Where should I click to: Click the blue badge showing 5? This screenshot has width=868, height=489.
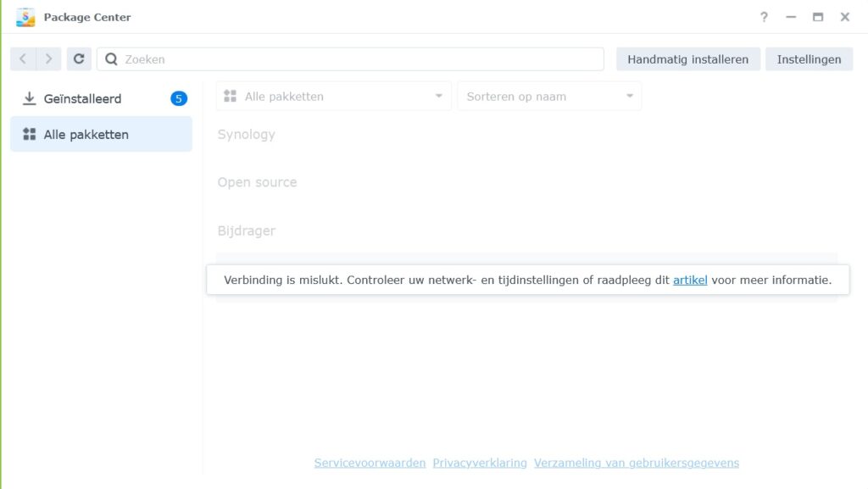click(x=178, y=98)
